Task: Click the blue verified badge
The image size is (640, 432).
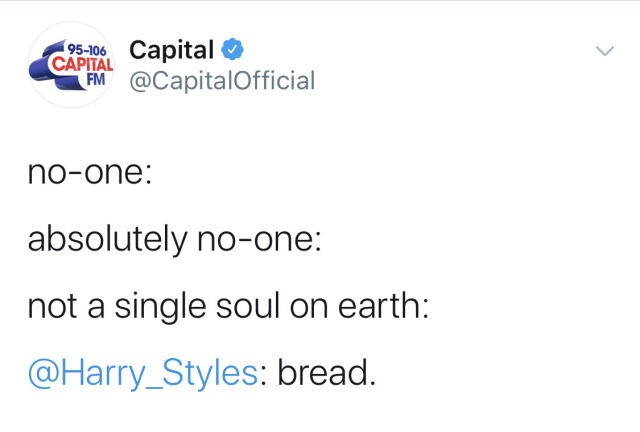Action: 232,49
